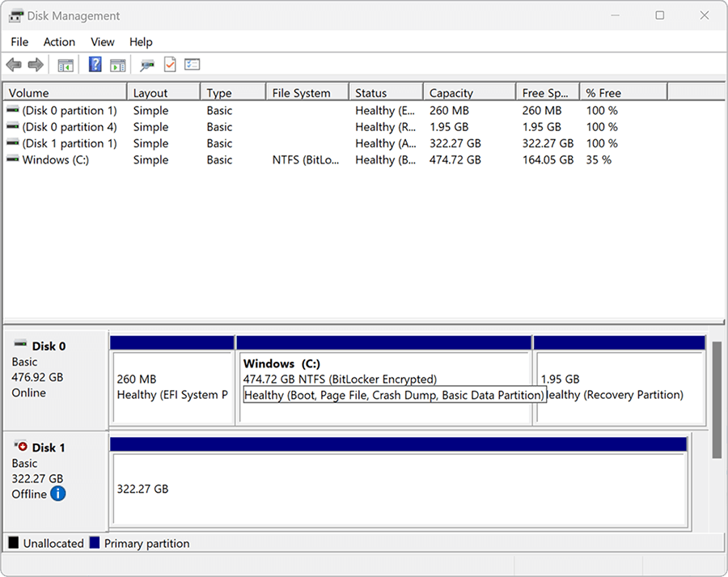Toggle the Show/Hide Console Tree toolbar icon

pyautogui.click(x=66, y=65)
